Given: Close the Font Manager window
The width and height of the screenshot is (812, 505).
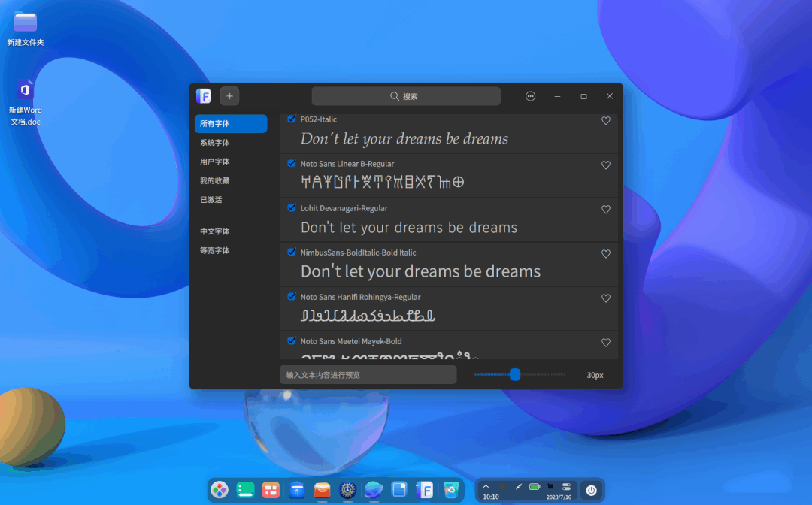Looking at the screenshot, I should (610, 96).
